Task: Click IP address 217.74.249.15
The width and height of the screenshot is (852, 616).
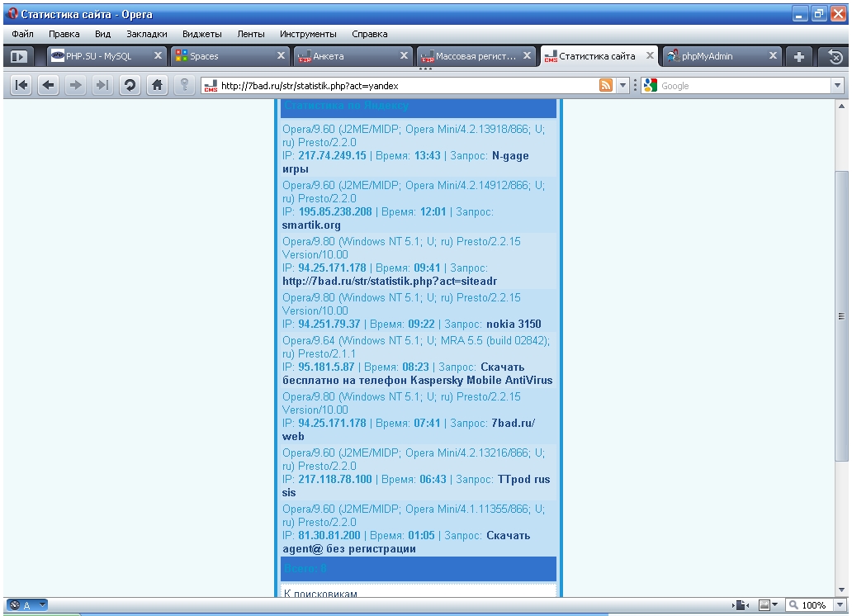Action: pyautogui.click(x=332, y=155)
